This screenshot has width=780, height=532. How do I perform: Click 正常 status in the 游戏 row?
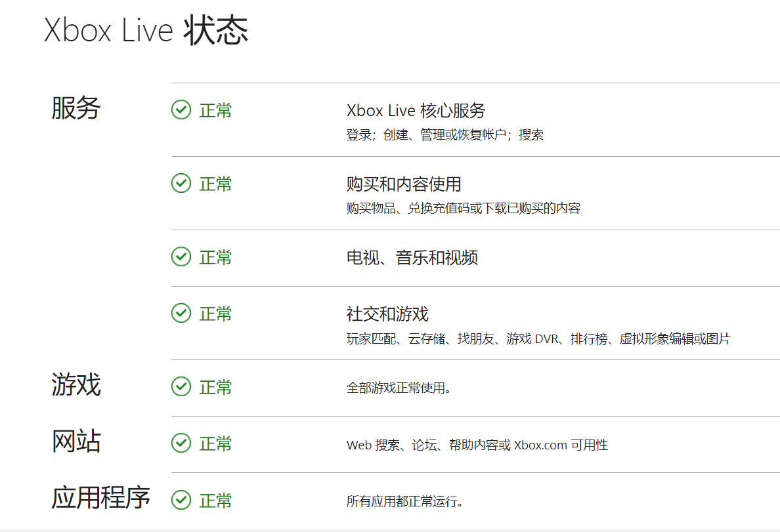coord(215,387)
